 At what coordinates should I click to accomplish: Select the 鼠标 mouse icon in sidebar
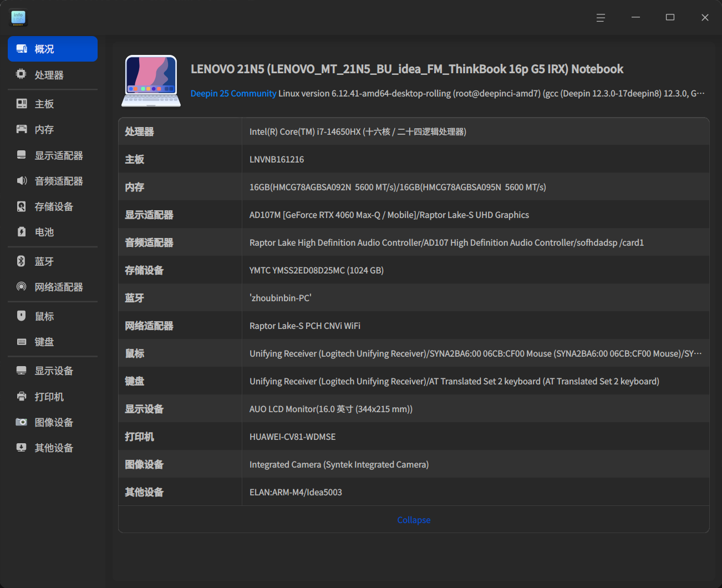22,316
